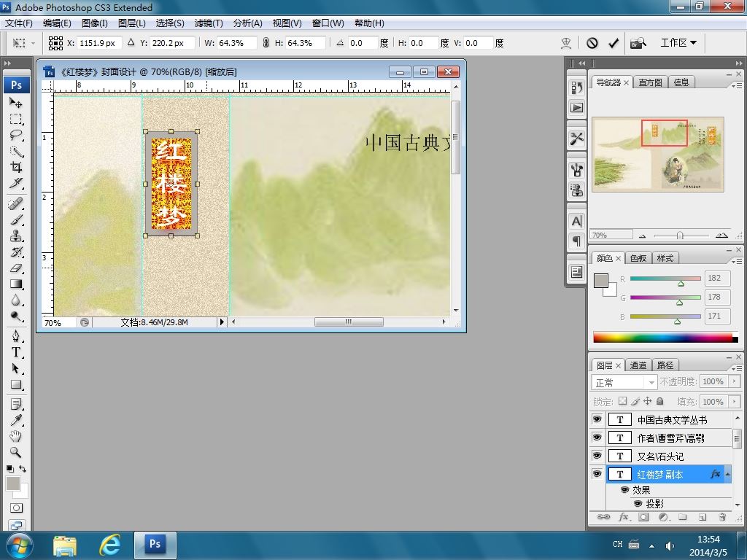Screen dimensions: 747x560
Task: Select the Pen tool
Action: 16,336
